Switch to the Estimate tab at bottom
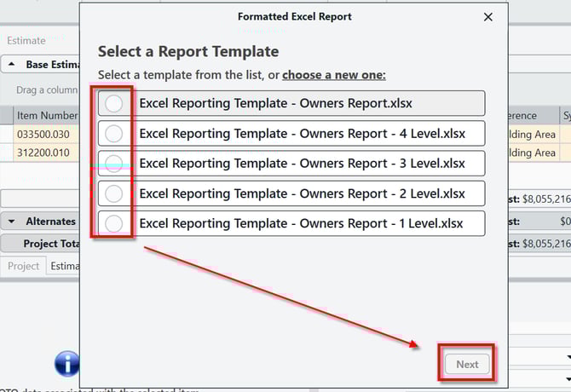Image resolution: width=571 pixels, height=392 pixels. (x=65, y=266)
